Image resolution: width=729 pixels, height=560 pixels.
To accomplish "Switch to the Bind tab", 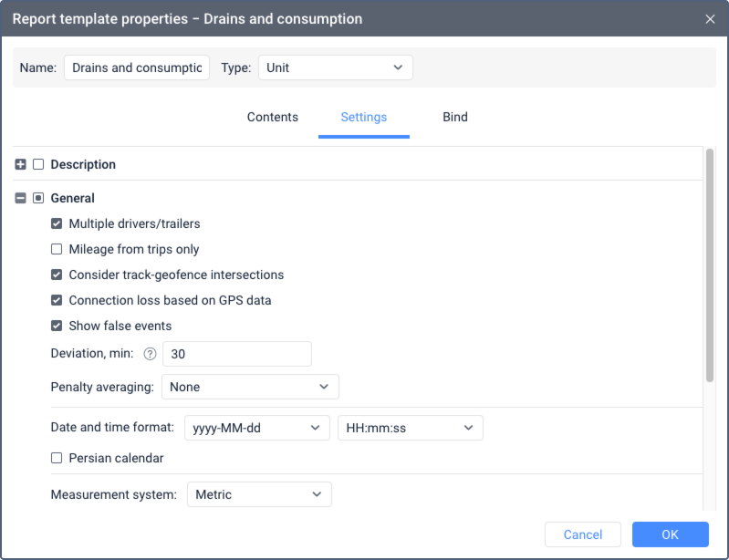I will pyautogui.click(x=454, y=117).
